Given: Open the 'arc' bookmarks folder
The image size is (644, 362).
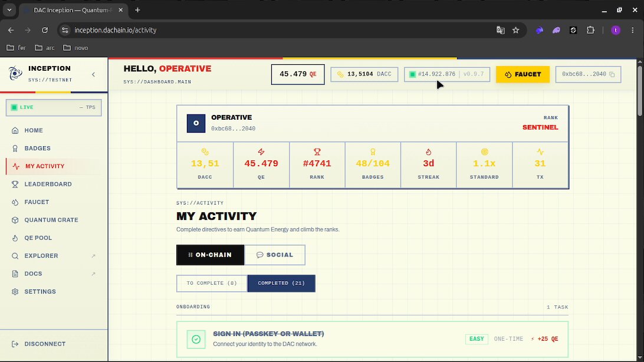Looking at the screenshot, I should click(x=44, y=48).
